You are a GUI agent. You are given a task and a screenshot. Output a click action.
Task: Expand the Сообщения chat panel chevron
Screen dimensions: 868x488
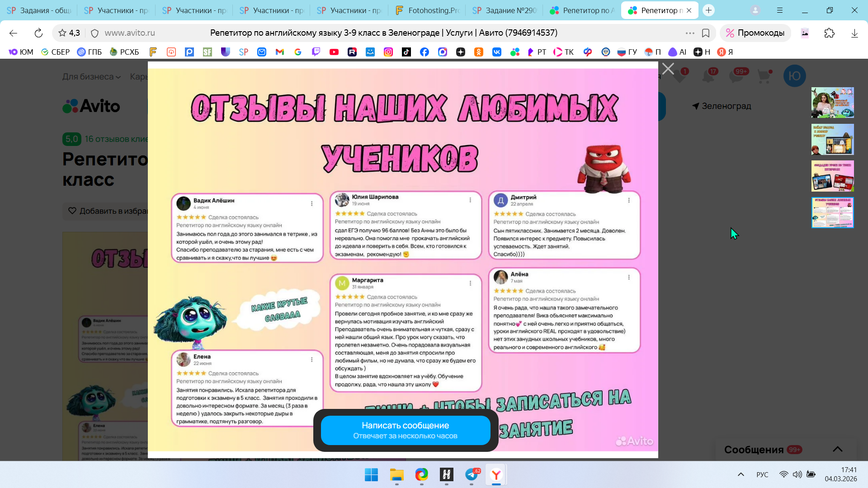(837, 449)
